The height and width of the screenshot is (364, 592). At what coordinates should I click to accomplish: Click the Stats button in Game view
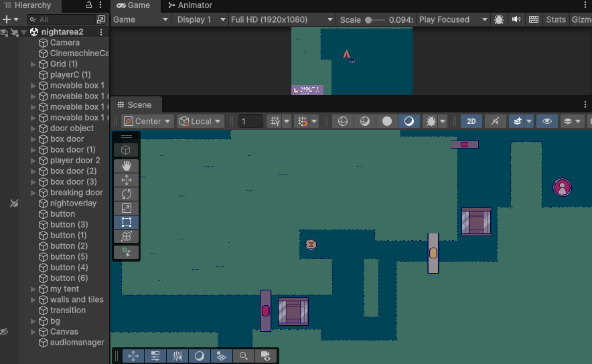point(556,19)
